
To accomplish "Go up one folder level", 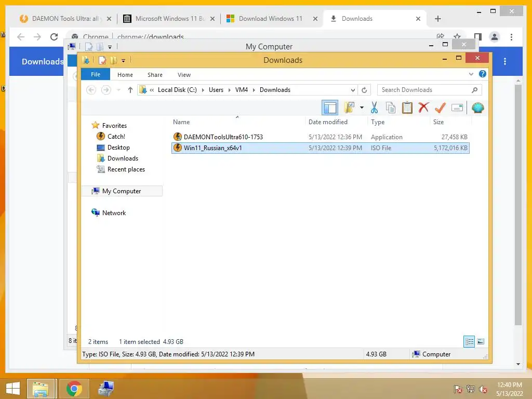I will pyautogui.click(x=130, y=90).
